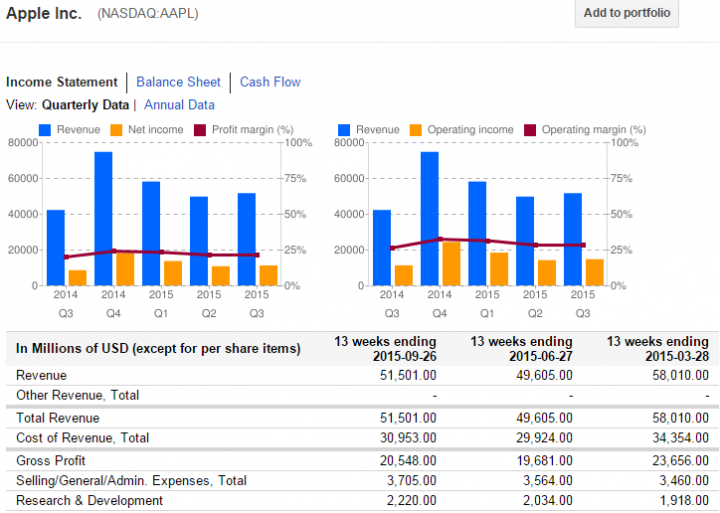
Task: Click Gross Profit row label
Action: 51,461
